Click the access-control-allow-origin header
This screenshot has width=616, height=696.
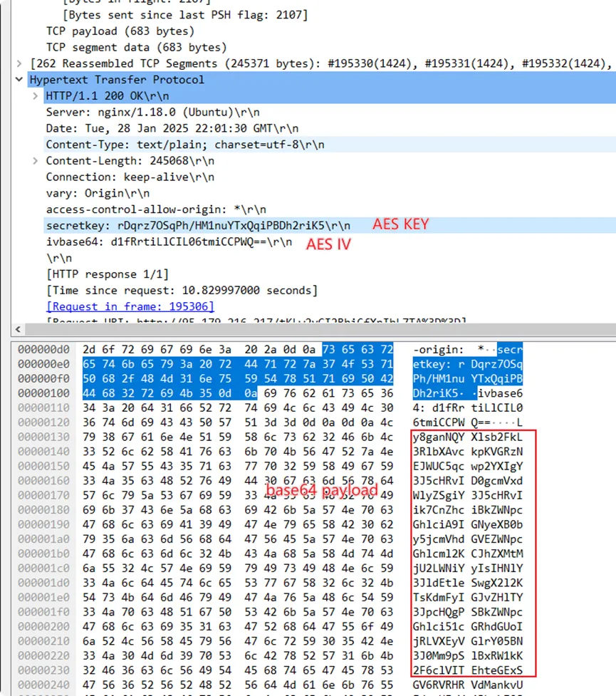[155, 209]
